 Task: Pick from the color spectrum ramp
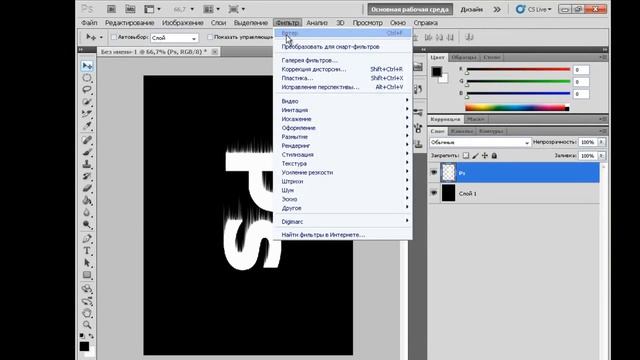[x=517, y=107]
